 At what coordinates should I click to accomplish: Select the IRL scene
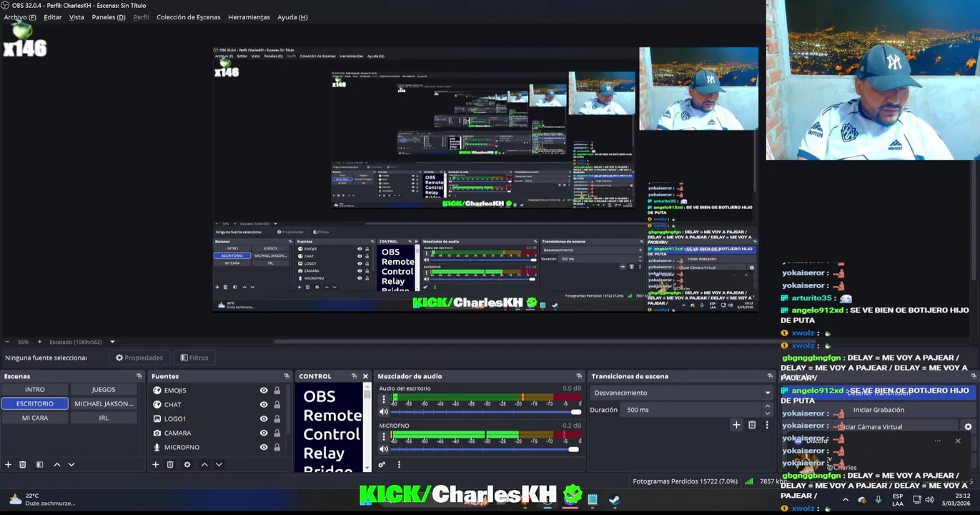click(104, 418)
